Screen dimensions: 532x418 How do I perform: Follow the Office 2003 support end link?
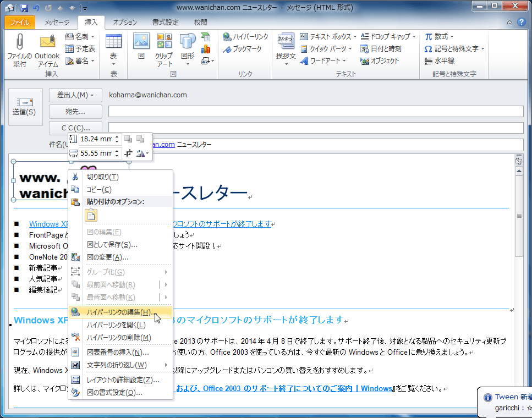(x=284, y=388)
